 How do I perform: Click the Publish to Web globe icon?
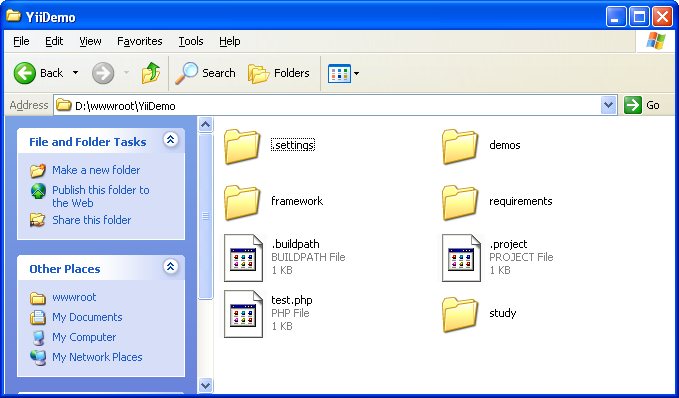[x=38, y=191]
